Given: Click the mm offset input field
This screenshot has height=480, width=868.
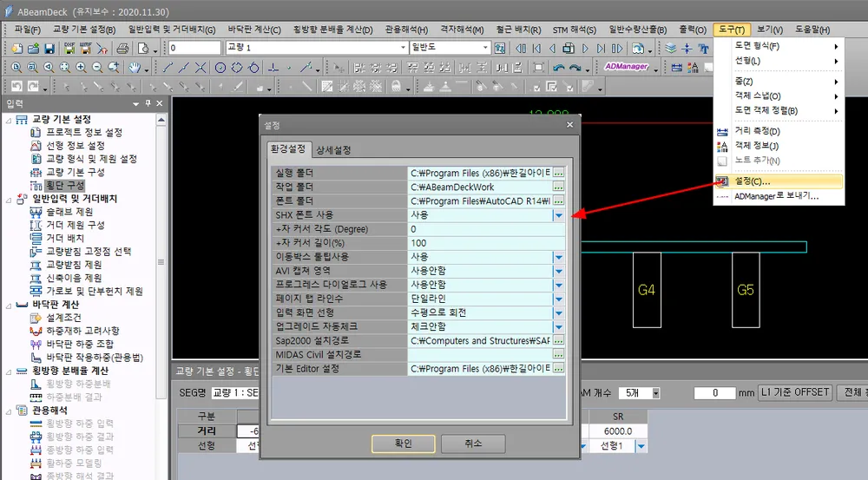Looking at the screenshot, I should [x=714, y=393].
